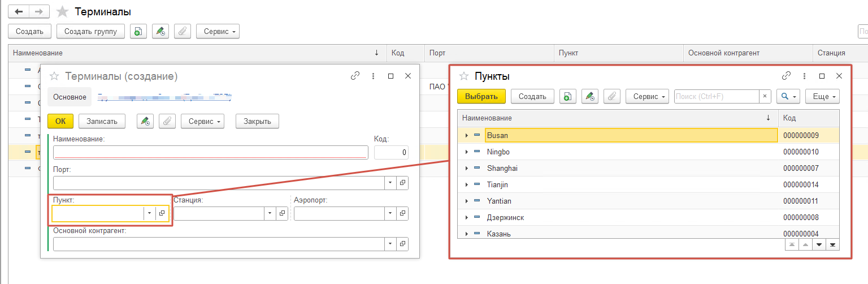Click Создать in Пункты window
This screenshot has height=284, width=868.
pyautogui.click(x=532, y=97)
